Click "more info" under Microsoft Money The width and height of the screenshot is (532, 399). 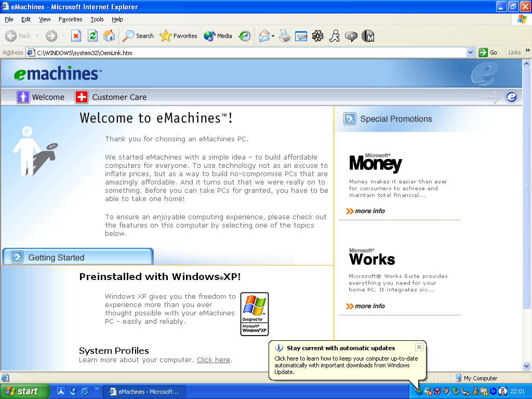(369, 211)
